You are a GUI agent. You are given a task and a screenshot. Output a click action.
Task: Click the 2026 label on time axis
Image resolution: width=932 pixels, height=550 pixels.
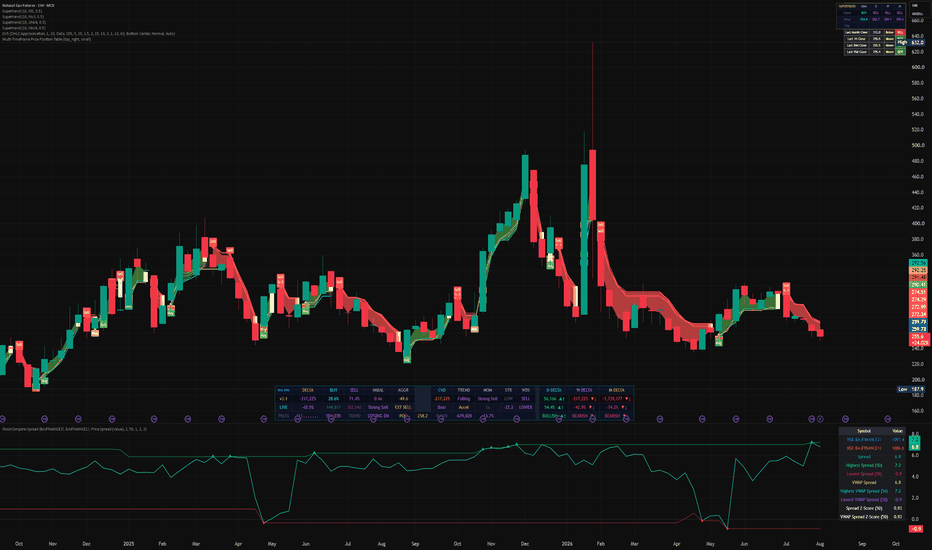(567, 543)
